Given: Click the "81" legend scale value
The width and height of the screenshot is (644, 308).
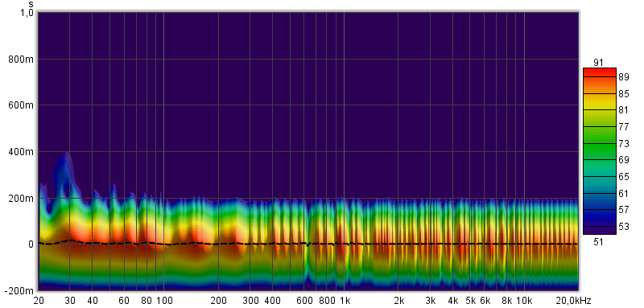Looking at the screenshot, I should point(625,110).
